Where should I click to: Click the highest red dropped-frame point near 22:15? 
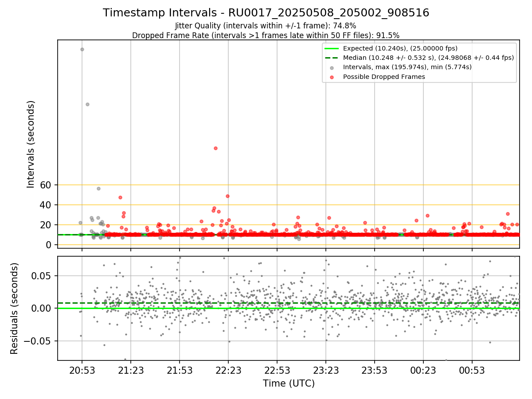(x=215, y=148)
